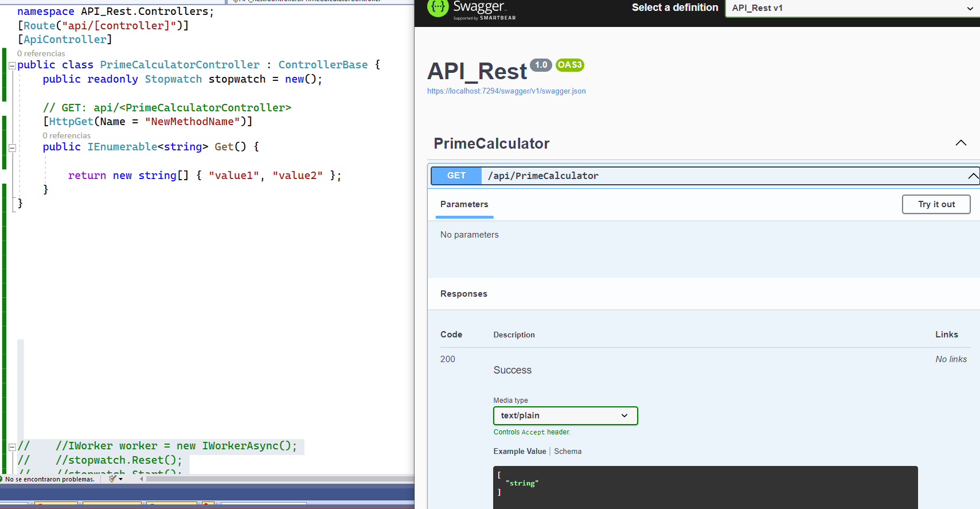The width and height of the screenshot is (980, 509).
Task: Click the editor horizontal scrollbar track
Action: pyautogui.click(x=280, y=479)
